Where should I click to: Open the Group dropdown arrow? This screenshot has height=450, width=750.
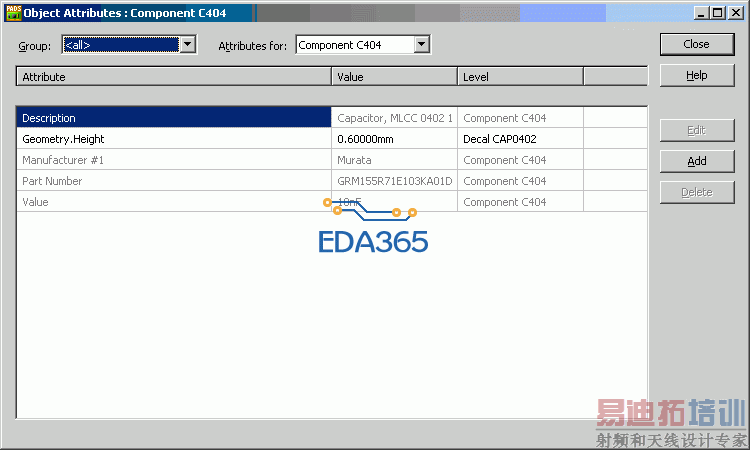click(188, 44)
